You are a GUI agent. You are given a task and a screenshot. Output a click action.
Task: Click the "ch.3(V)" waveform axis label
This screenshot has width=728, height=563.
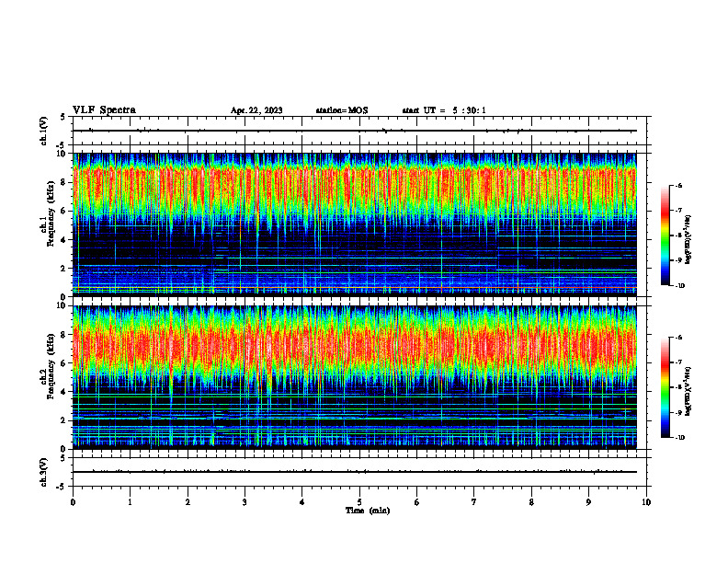point(44,473)
